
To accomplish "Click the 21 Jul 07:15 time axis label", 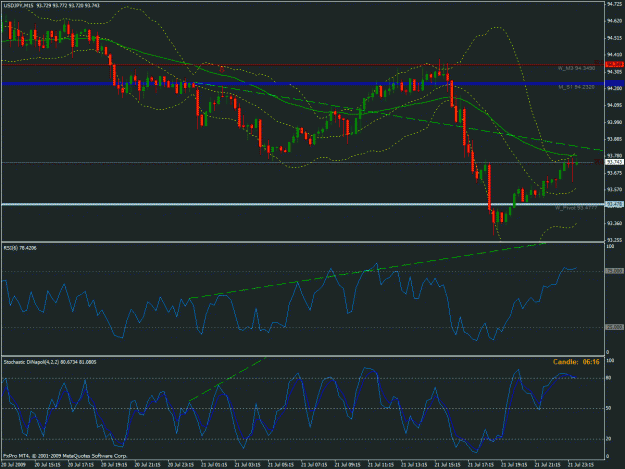I will (314, 465).
